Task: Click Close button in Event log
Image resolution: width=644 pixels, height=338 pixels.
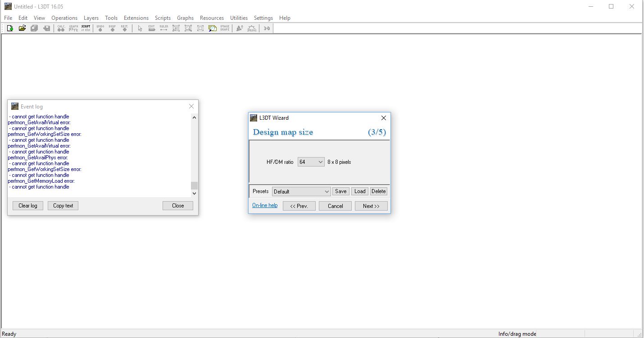Action: (178, 206)
